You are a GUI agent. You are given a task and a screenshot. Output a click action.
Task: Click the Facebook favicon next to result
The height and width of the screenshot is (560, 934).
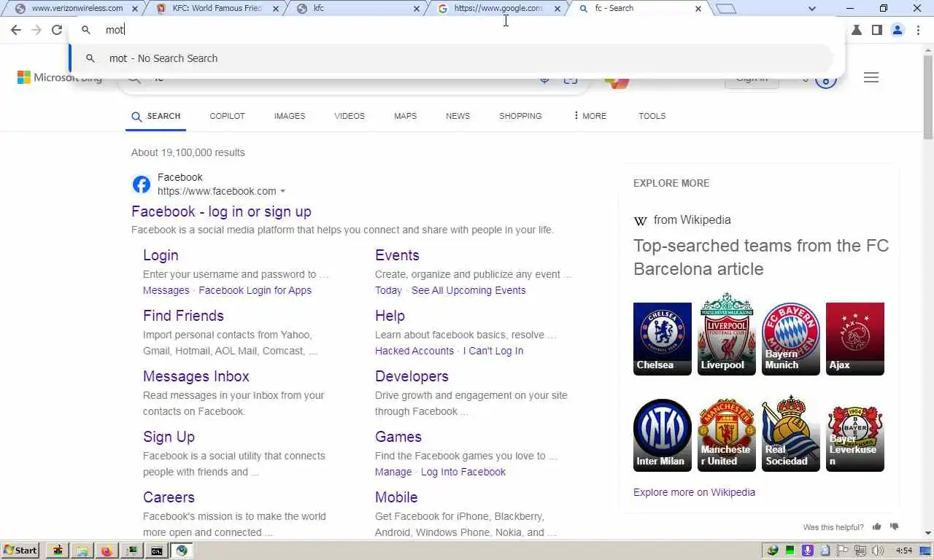tap(142, 184)
